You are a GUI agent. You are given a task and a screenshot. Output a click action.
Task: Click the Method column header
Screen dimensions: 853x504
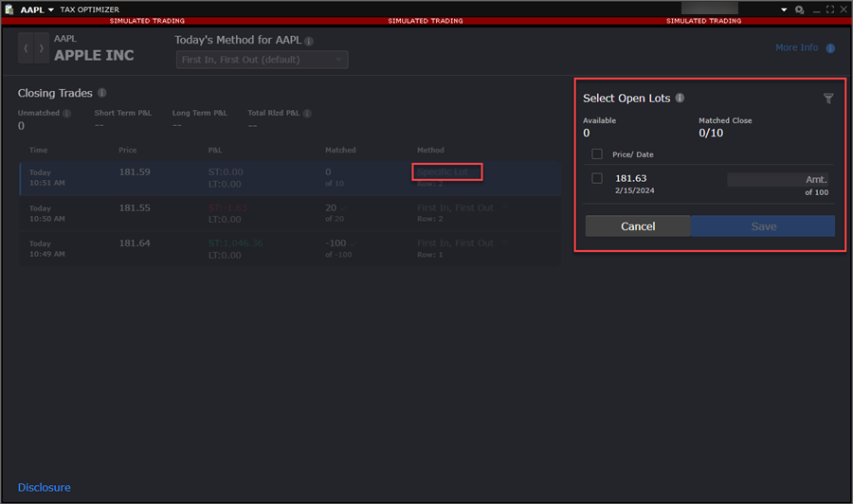(x=430, y=150)
